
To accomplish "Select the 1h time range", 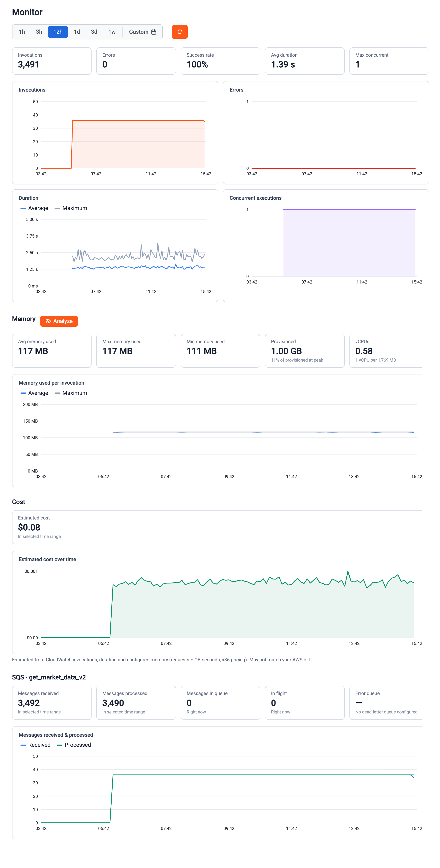I will point(22,32).
